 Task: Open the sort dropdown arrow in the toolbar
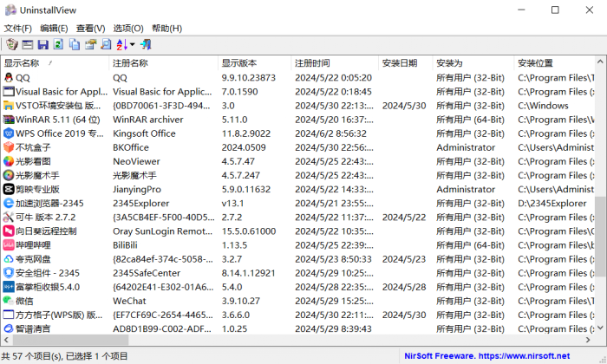click(133, 44)
